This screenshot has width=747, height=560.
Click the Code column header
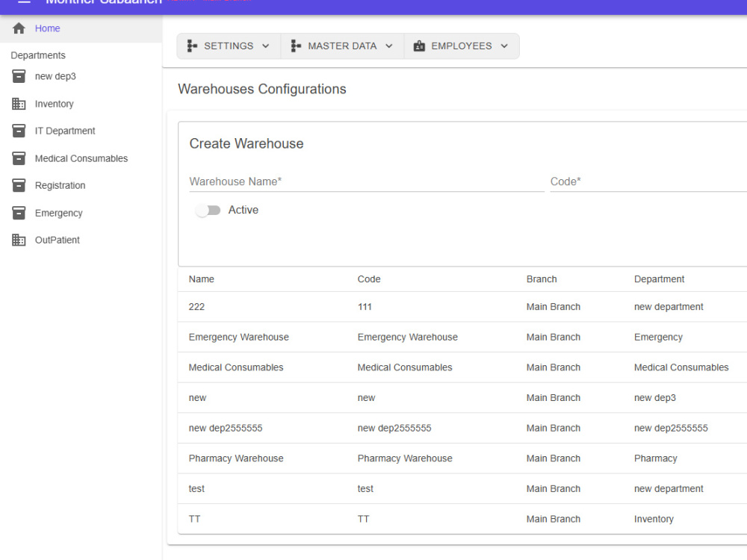pos(369,279)
